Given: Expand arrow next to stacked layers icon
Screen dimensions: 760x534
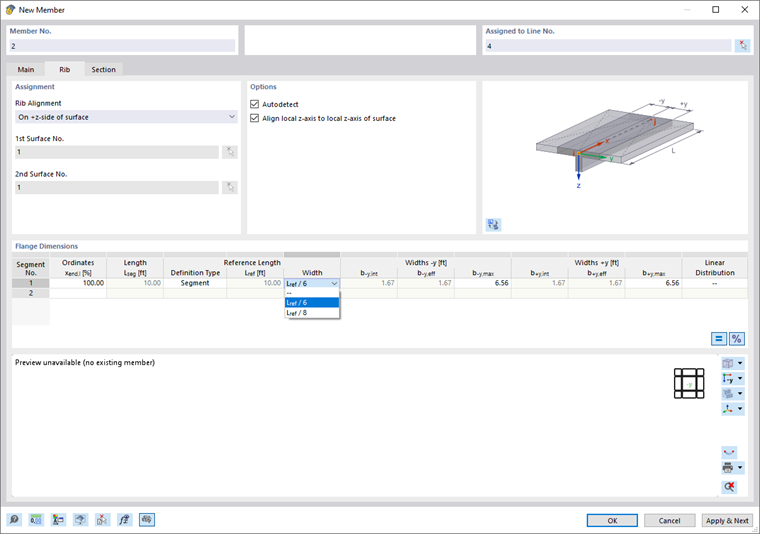Looking at the screenshot, I should 740,393.
